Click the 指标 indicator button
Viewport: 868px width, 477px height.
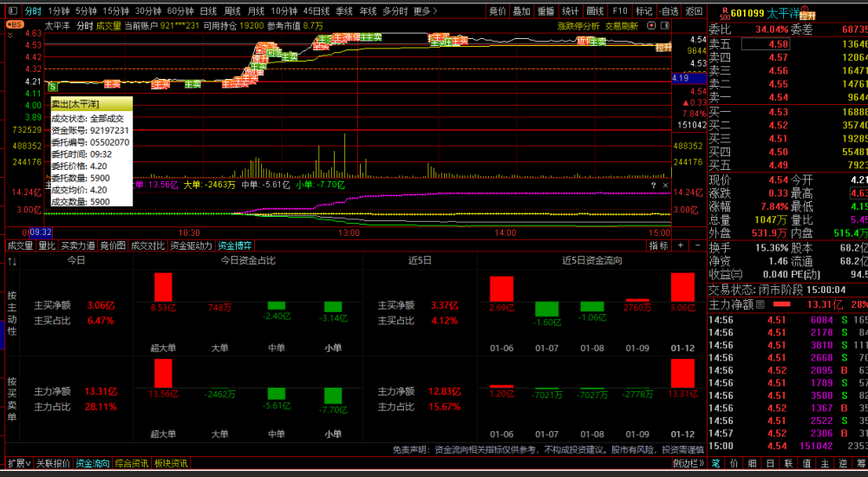point(659,245)
